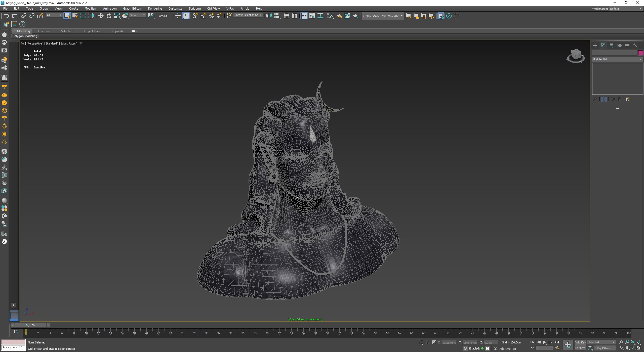Click the Edged Faces viewport label
Screen dimensions: 644x352
(68, 43)
